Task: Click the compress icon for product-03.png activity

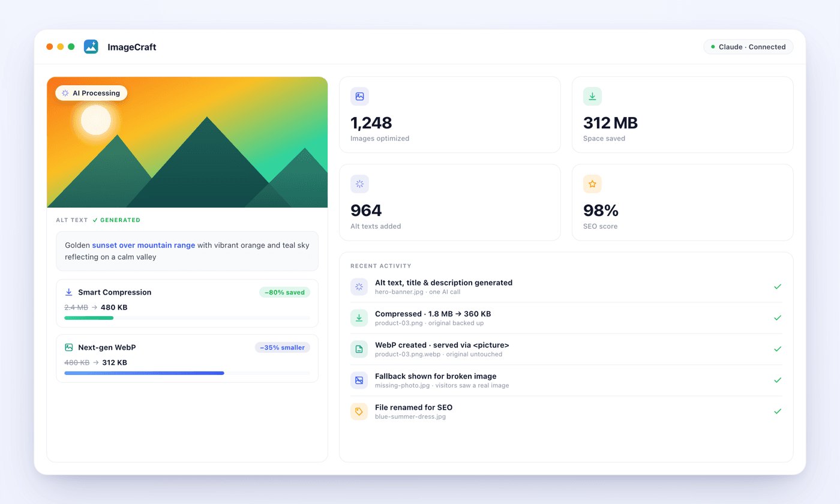Action: (359, 318)
